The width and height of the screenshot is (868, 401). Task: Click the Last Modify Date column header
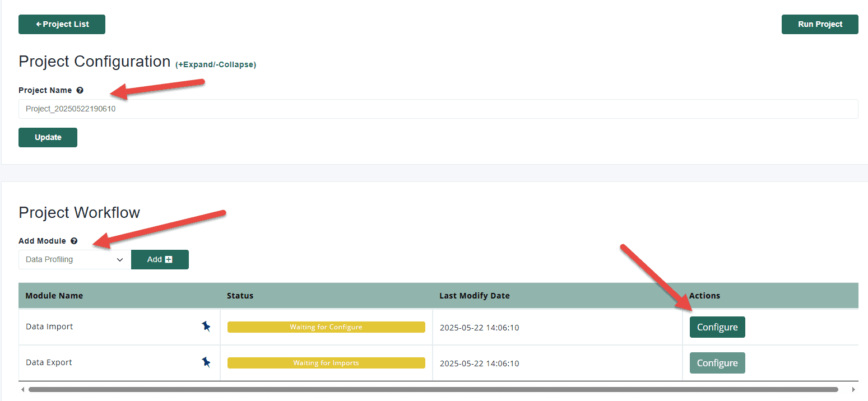474,296
